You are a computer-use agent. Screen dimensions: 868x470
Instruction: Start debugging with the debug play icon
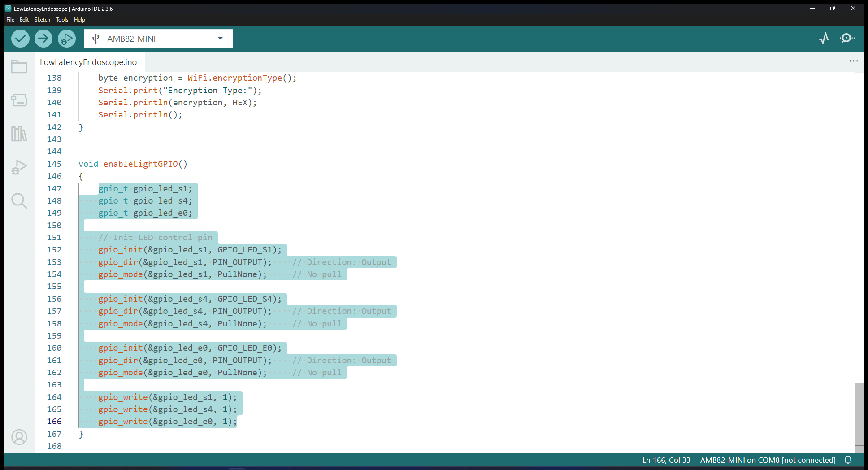pos(66,39)
